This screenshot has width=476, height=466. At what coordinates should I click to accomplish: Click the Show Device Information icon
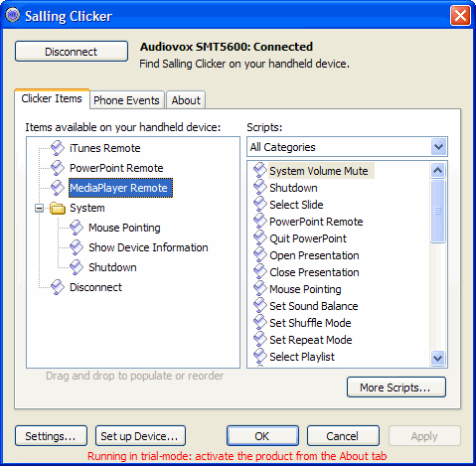[x=77, y=247]
